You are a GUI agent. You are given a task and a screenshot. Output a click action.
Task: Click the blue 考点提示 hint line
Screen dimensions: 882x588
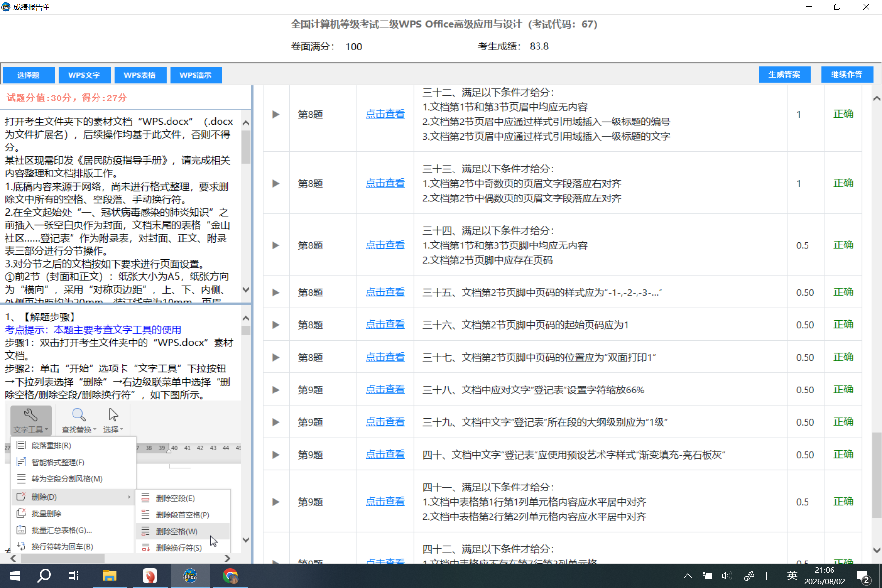pyautogui.click(x=93, y=330)
